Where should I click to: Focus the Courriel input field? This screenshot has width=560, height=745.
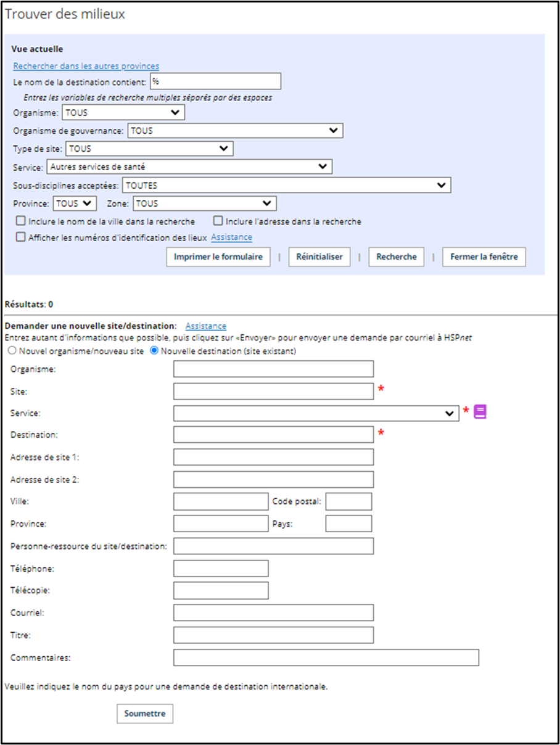click(274, 612)
